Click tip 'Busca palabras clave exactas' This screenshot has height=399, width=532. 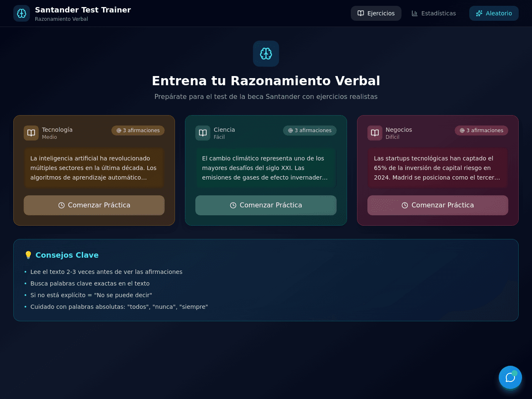click(x=90, y=283)
